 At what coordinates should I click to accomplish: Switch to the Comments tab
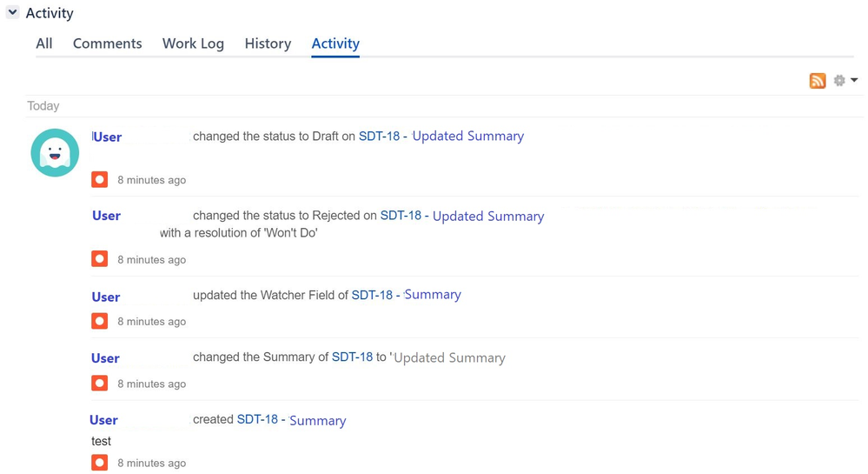[108, 43]
